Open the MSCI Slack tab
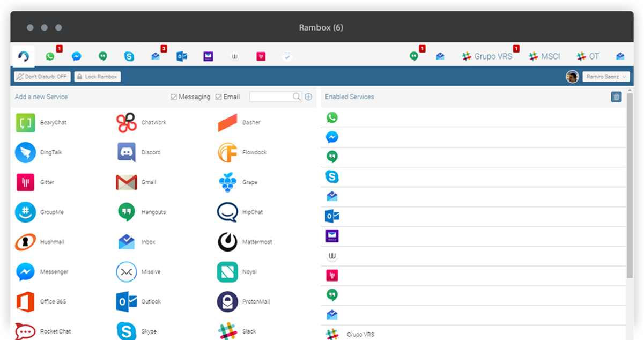The image size is (644, 340). (545, 56)
